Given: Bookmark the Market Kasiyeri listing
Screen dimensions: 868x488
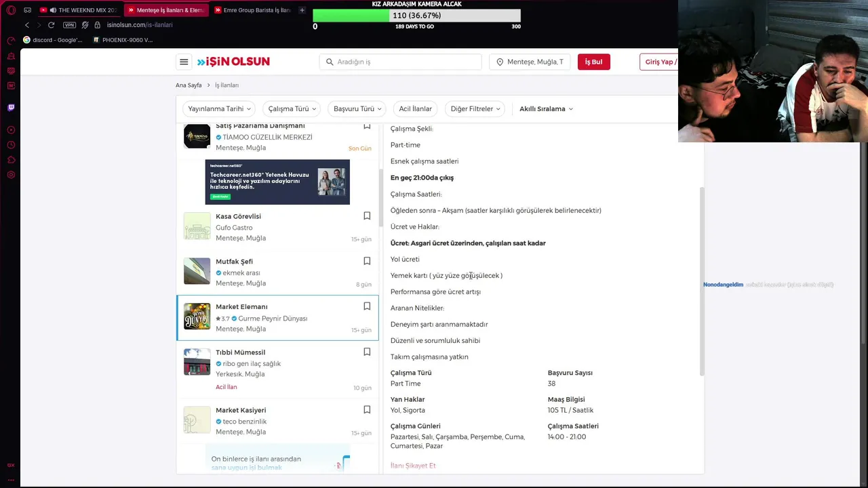Looking at the screenshot, I should (367, 409).
